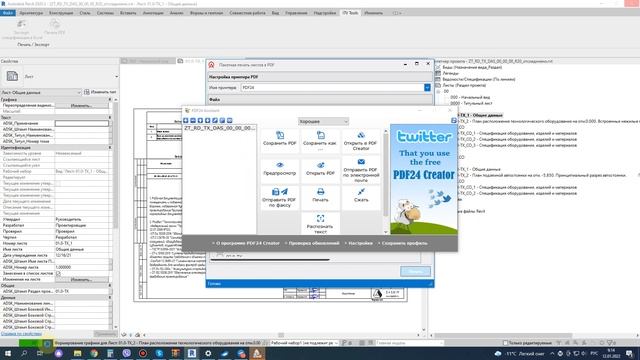Click Изменить button for Изменения на листе
The image size is (640, 360).
(x=82, y=279)
